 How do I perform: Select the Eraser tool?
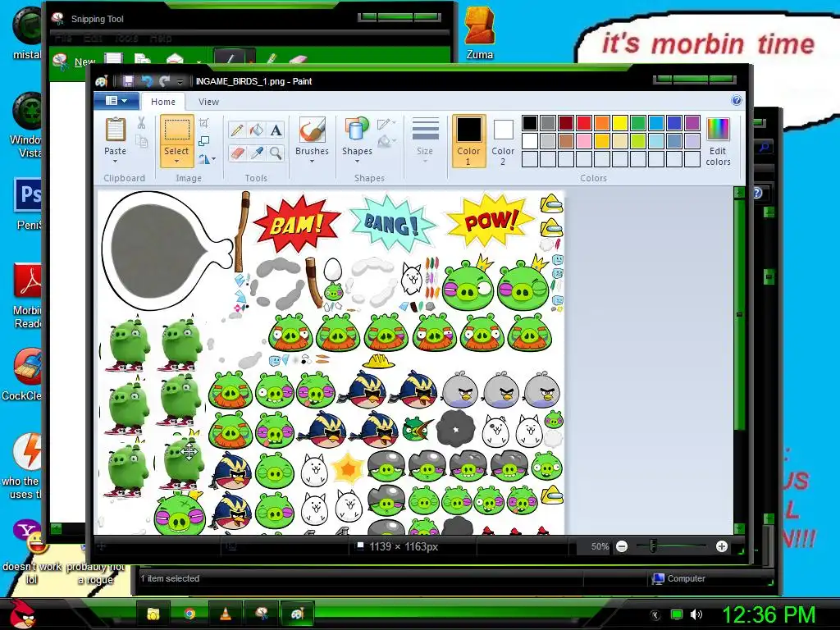coord(237,153)
